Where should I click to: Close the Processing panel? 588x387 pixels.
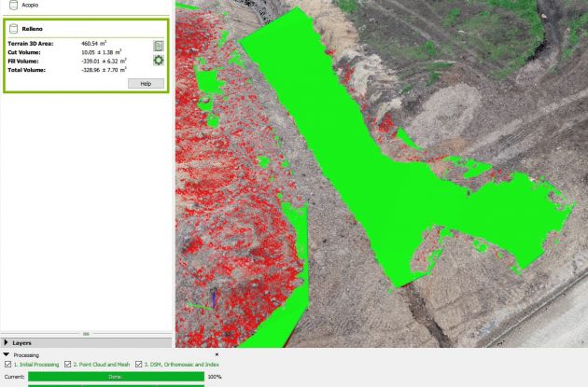(217, 354)
